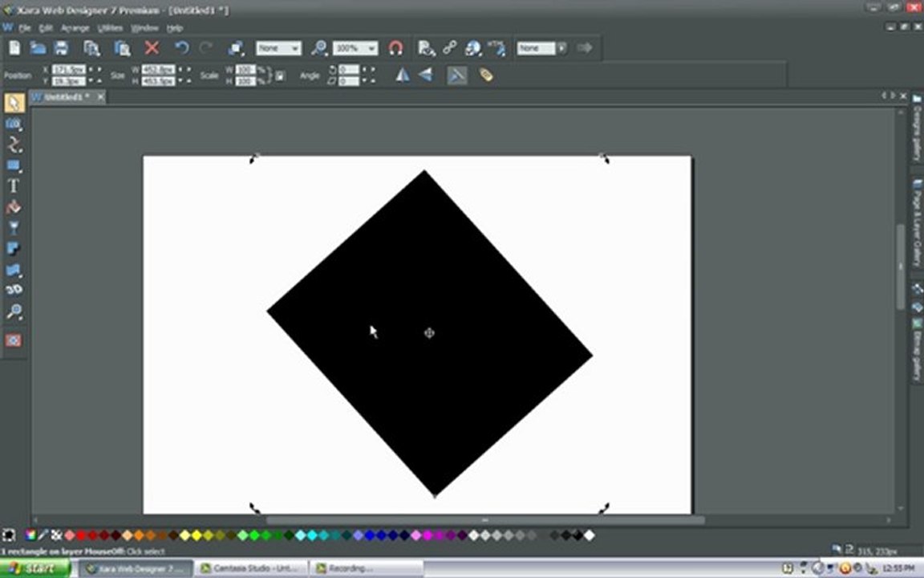The width and height of the screenshot is (924, 578).
Task: Open the Bitmap gallery side tab
Action: coord(916,350)
